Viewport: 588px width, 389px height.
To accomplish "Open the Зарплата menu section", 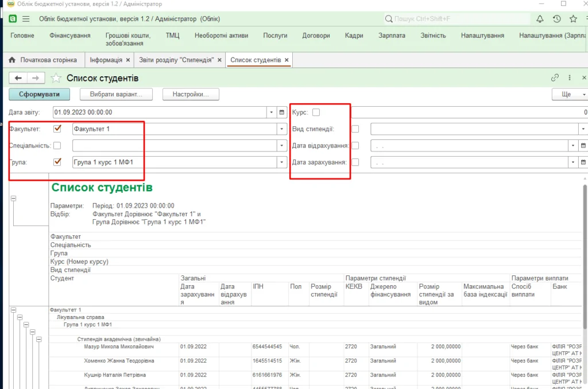I will point(392,36).
